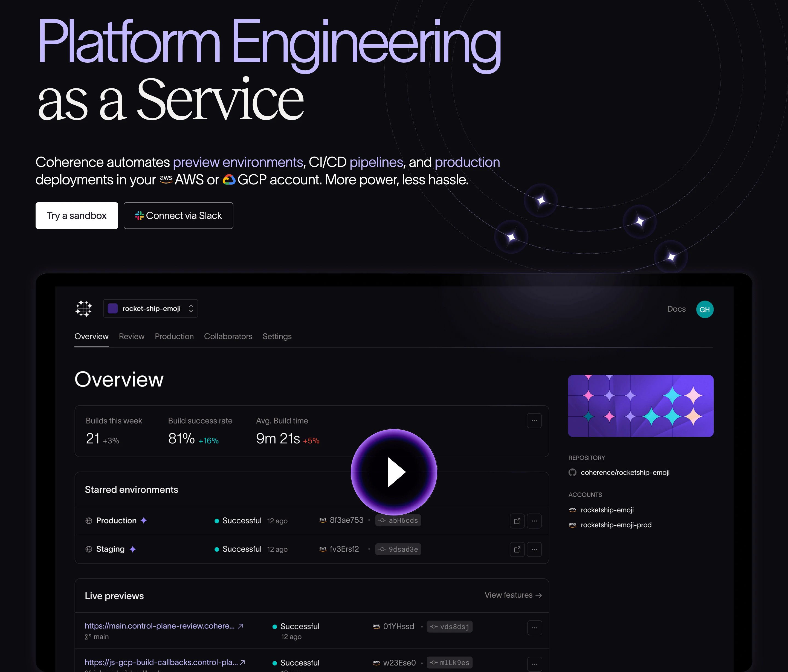788x672 pixels.
Task: Click the AWS logo in the tagline
Action: (166, 179)
